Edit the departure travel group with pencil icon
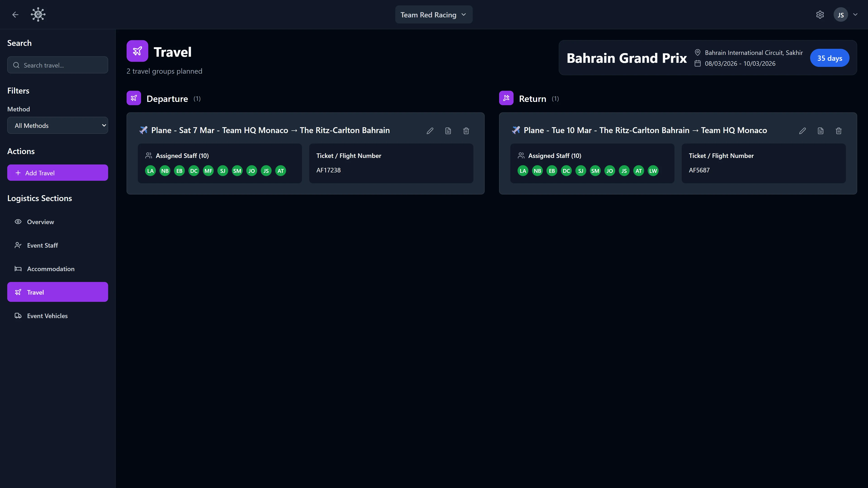Image resolution: width=868 pixels, height=488 pixels. tap(430, 131)
